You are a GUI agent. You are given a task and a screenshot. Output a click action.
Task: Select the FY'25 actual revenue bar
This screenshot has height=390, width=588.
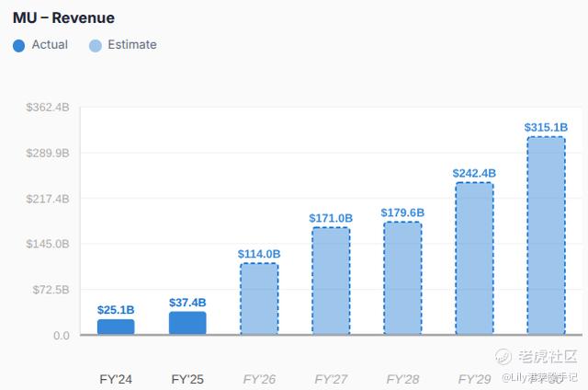[187, 323]
